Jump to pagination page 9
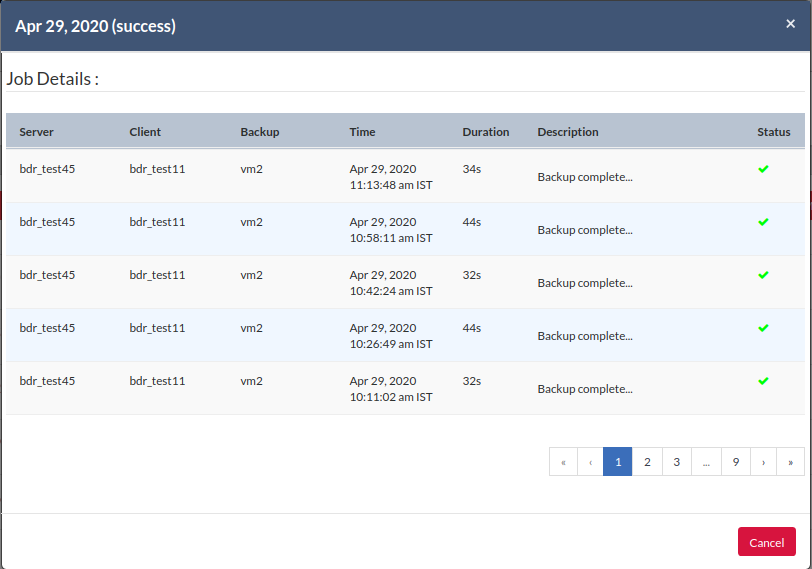This screenshot has width=812, height=569. [x=736, y=462]
